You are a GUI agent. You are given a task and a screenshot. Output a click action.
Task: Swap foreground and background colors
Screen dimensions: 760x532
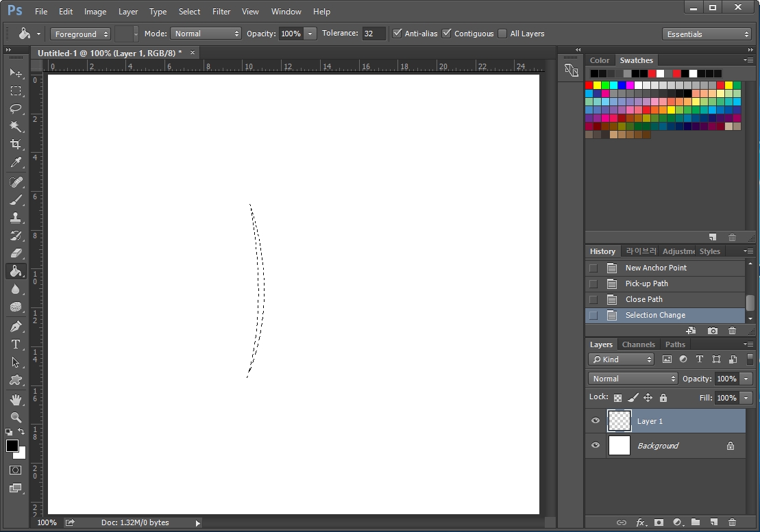(x=21, y=431)
